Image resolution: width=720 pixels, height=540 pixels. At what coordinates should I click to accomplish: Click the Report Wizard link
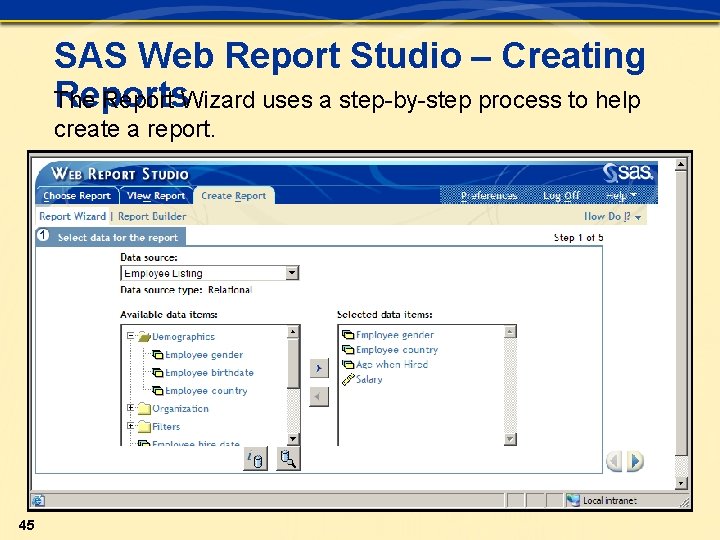point(72,216)
